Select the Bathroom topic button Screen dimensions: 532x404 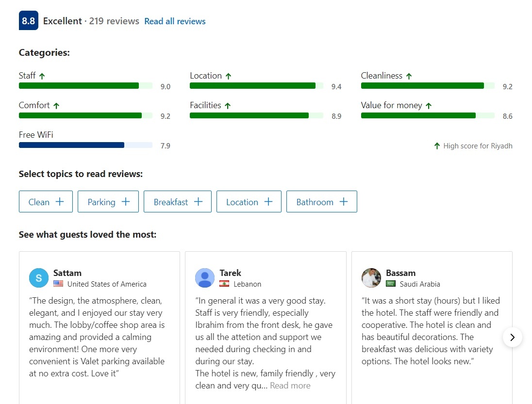click(x=321, y=202)
